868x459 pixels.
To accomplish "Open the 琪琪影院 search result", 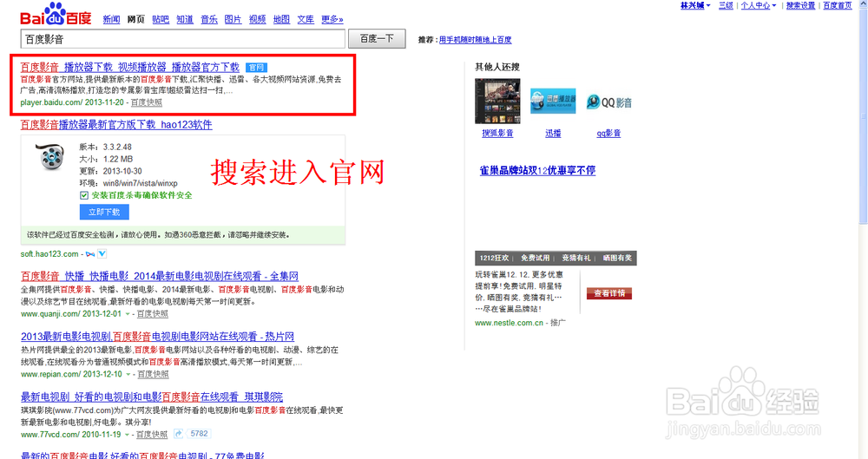I will (x=152, y=397).
